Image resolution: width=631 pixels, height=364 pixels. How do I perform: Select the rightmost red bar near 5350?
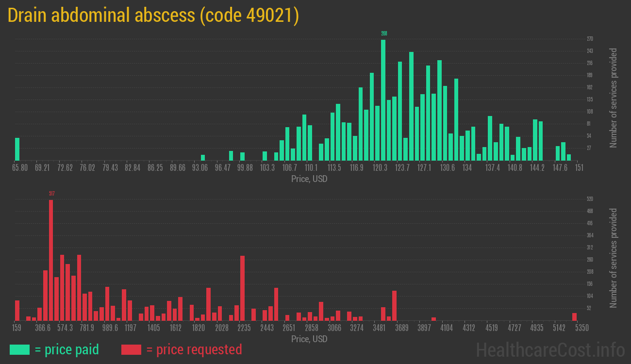pos(574,317)
